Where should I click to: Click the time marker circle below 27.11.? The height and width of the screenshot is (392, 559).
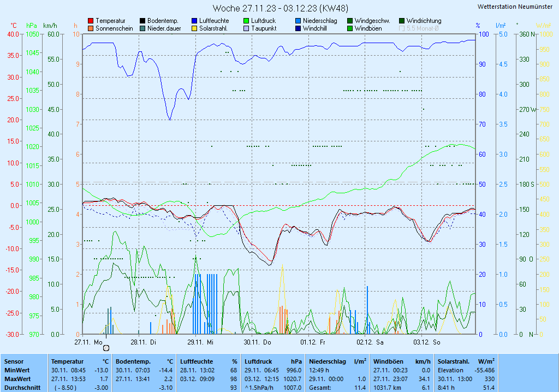pyautogui.click(x=106, y=348)
